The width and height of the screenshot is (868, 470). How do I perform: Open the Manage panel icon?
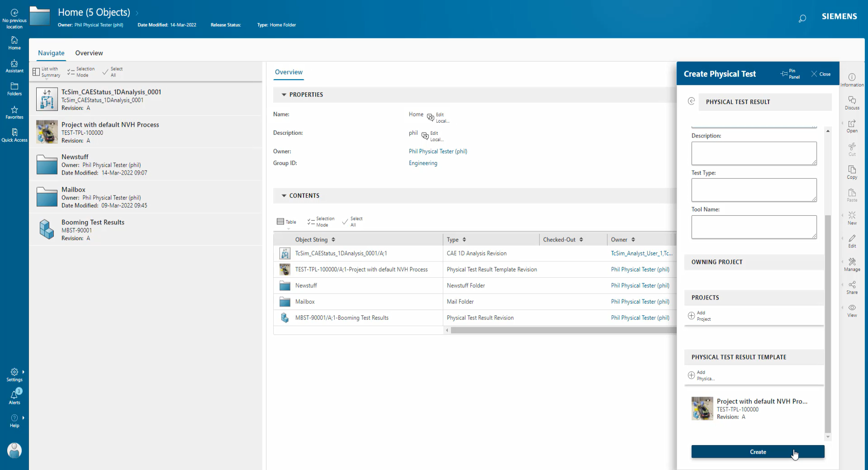tap(852, 265)
